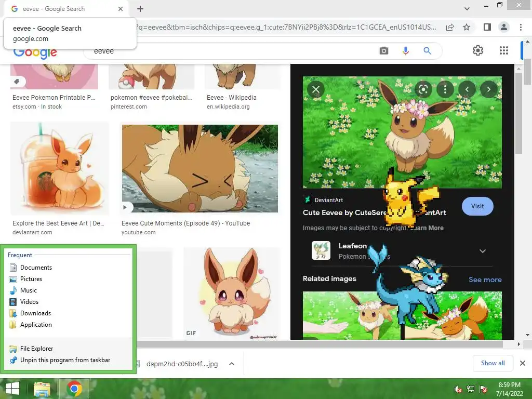This screenshot has height=399, width=532.
Task: Click Cute Eevee by CuteSere title
Action: (374, 212)
